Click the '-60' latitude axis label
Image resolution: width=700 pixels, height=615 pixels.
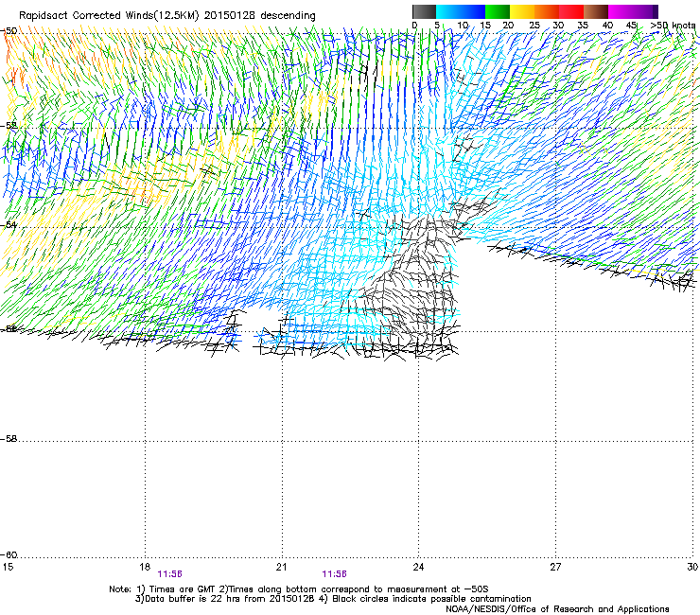point(9,555)
